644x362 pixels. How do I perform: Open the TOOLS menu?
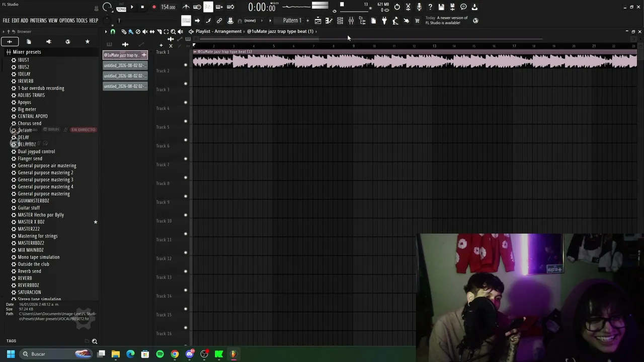pyautogui.click(x=82, y=21)
